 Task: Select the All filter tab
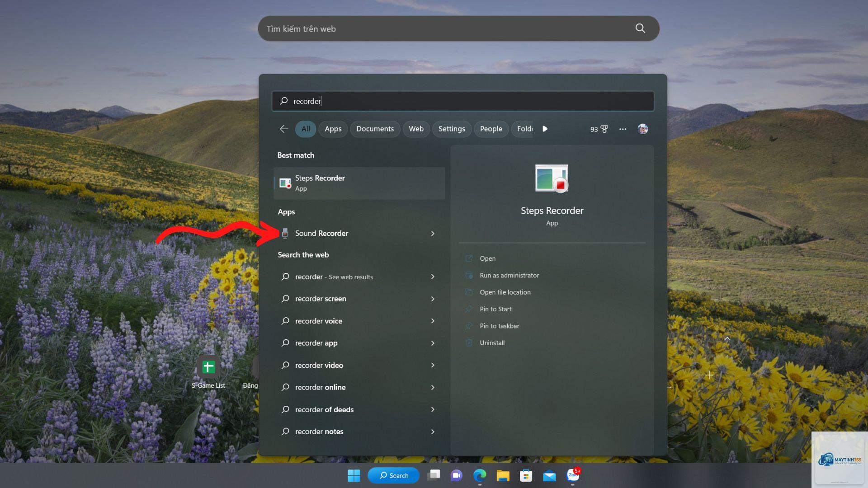306,129
